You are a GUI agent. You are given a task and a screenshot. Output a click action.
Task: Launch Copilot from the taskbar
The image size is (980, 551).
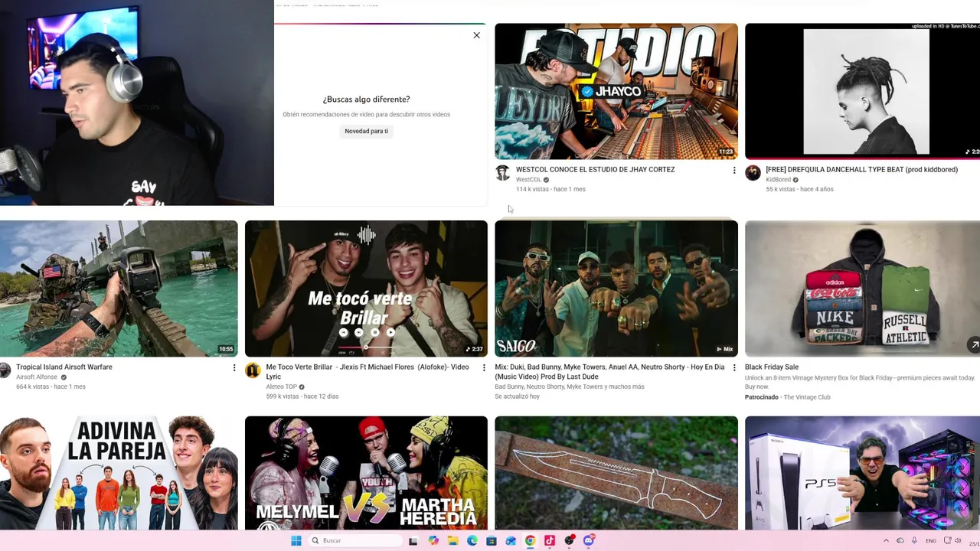[433, 541]
